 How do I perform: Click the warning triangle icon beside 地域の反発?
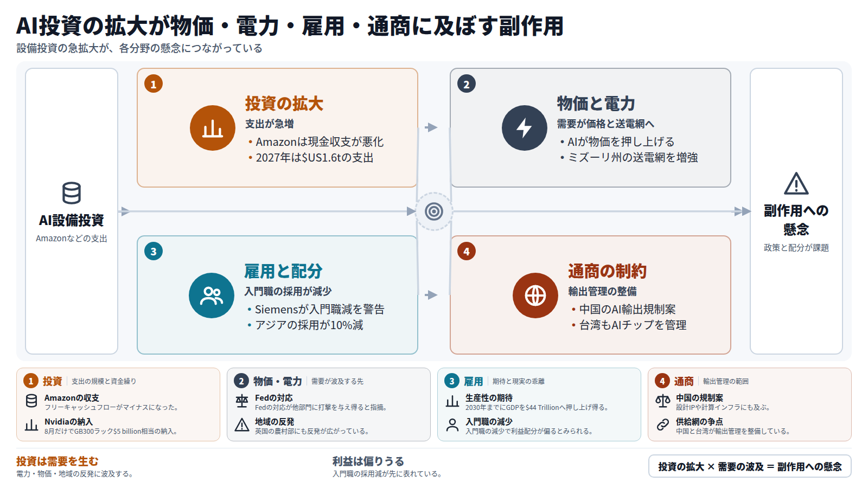coord(242,425)
